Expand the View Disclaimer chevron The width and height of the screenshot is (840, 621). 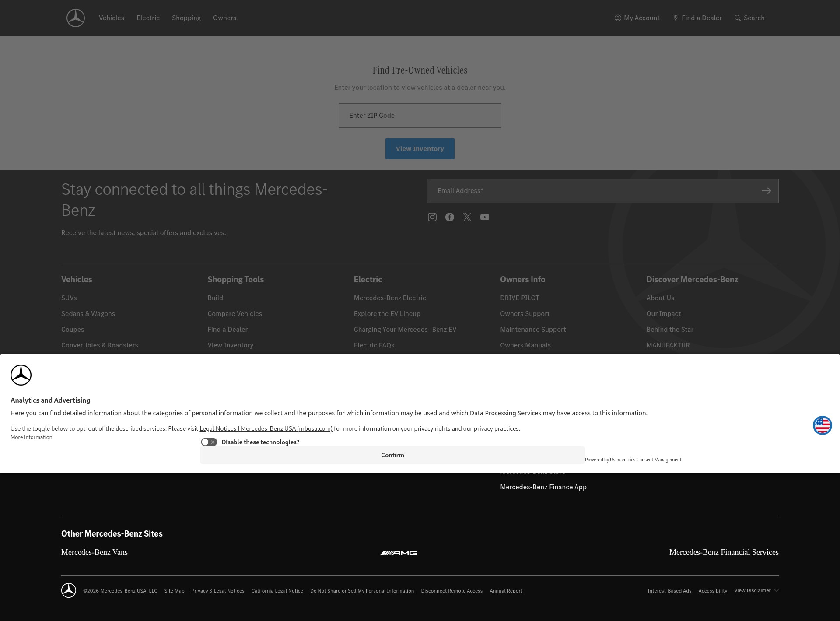[x=777, y=591]
